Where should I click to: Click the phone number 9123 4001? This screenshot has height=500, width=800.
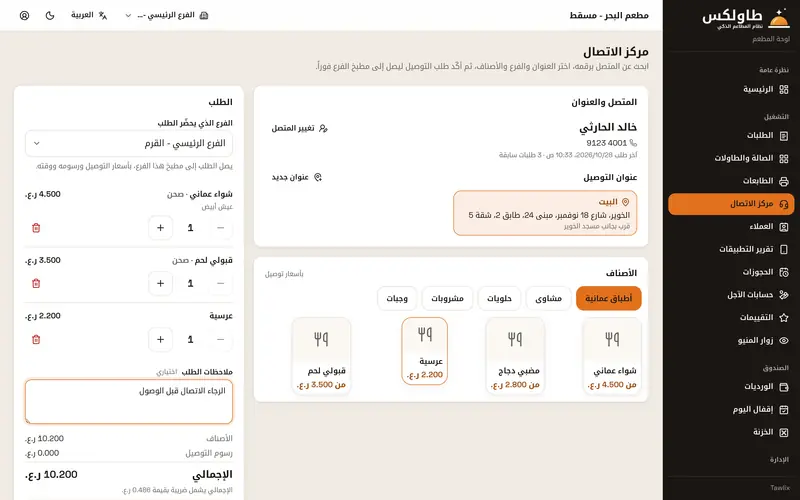[x=606, y=143]
